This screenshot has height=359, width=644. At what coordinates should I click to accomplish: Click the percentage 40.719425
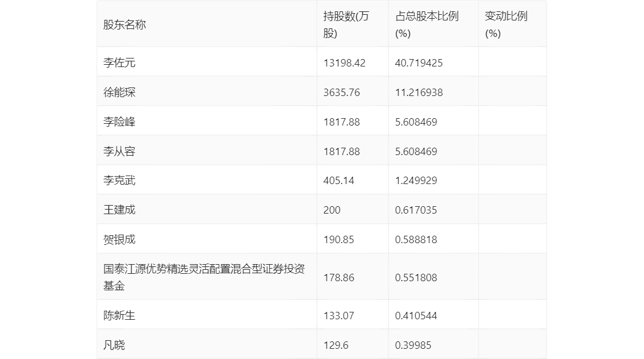pos(419,63)
